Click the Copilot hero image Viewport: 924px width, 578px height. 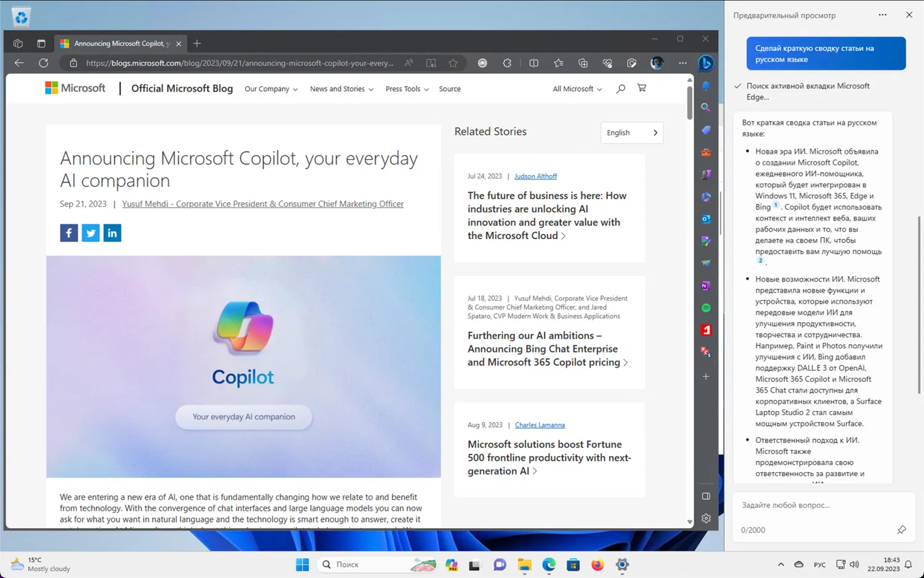tap(243, 367)
